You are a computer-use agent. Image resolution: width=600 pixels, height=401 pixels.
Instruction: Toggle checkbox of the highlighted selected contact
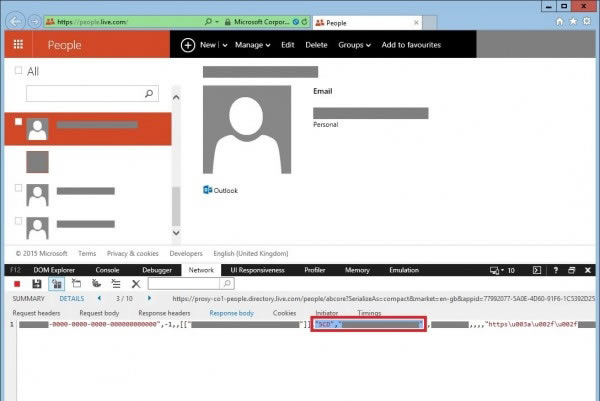19,122
